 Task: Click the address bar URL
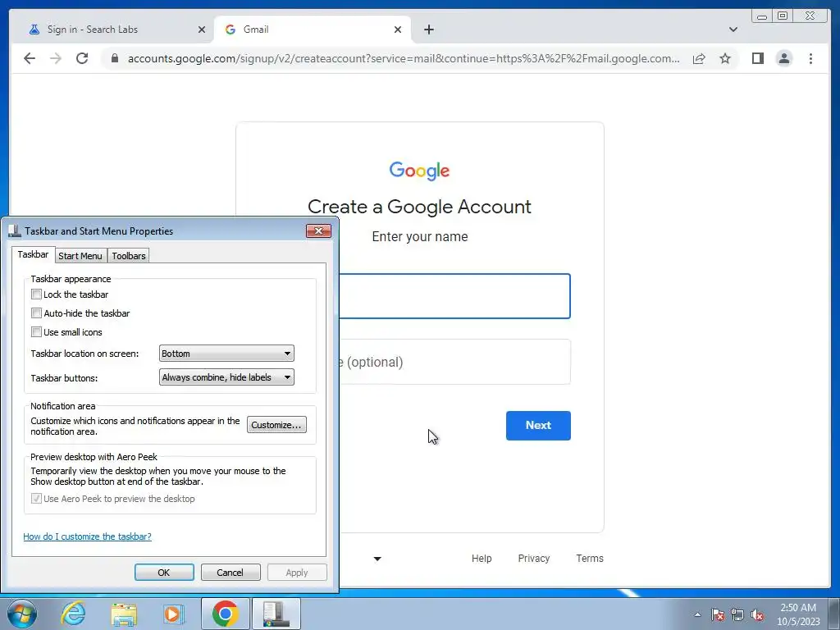404,58
